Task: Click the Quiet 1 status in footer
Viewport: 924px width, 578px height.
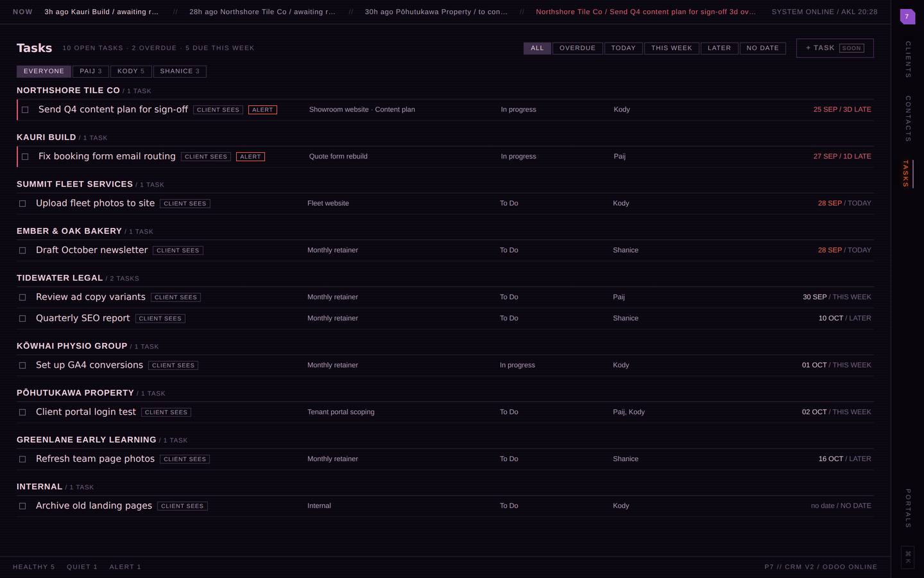Action: pyautogui.click(x=82, y=567)
